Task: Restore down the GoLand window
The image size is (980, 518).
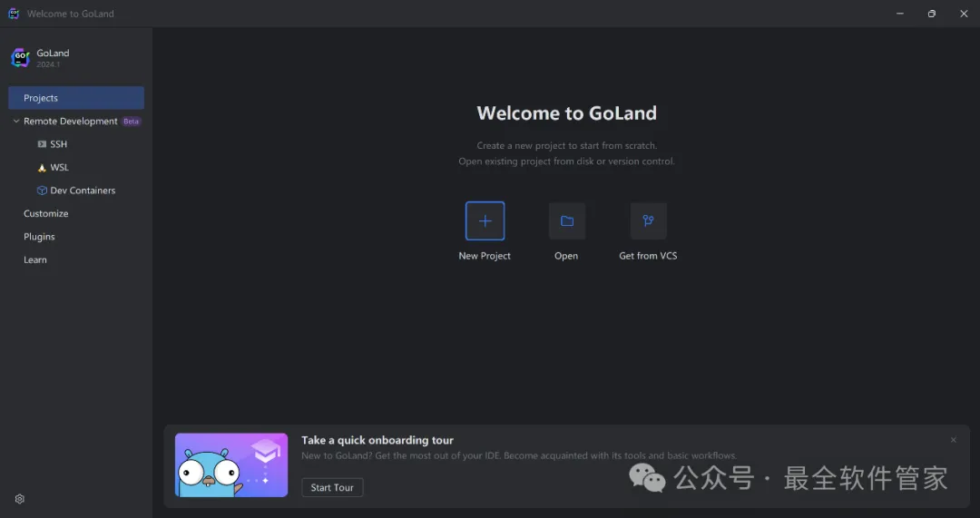Action: pyautogui.click(x=932, y=14)
